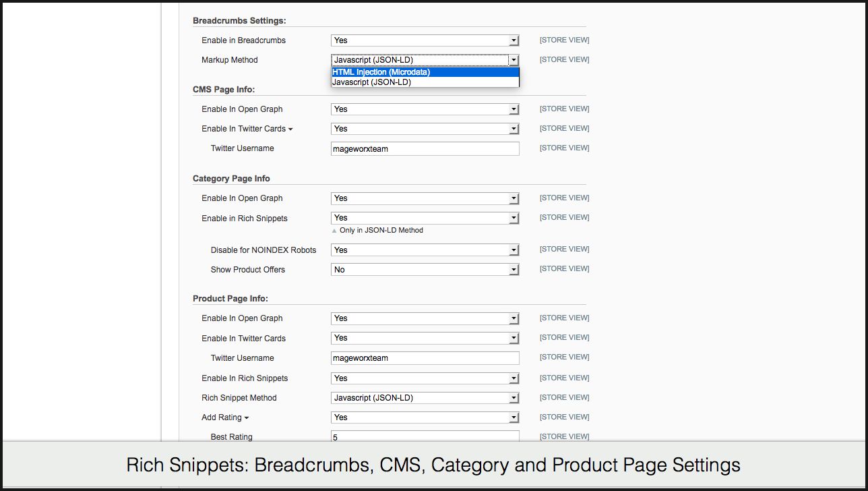Open Enable in Breadcrumbs dropdown

[425, 40]
